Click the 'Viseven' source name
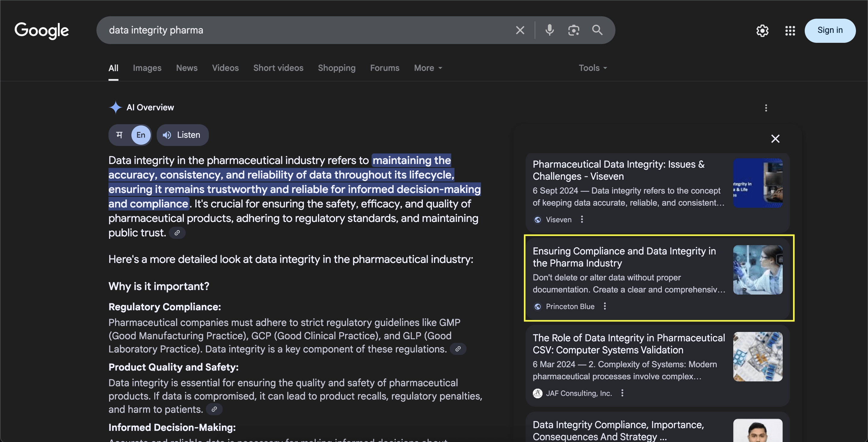This screenshot has width=868, height=442. coord(558,219)
